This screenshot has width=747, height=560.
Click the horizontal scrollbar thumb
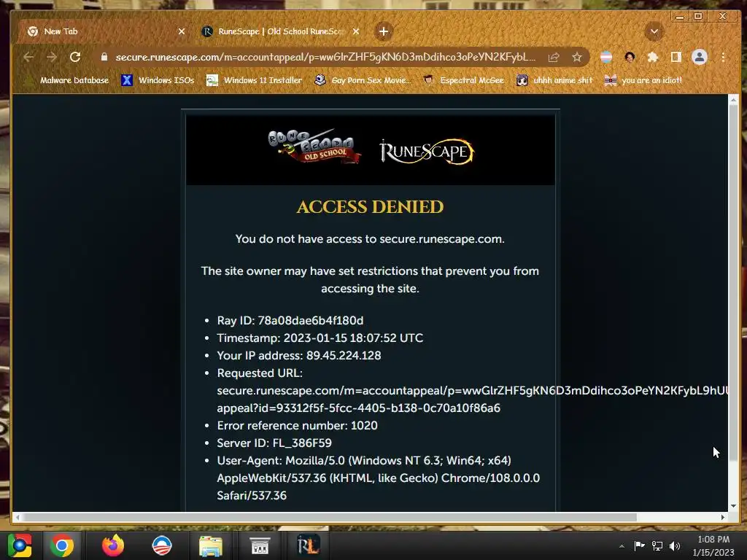tap(330, 517)
